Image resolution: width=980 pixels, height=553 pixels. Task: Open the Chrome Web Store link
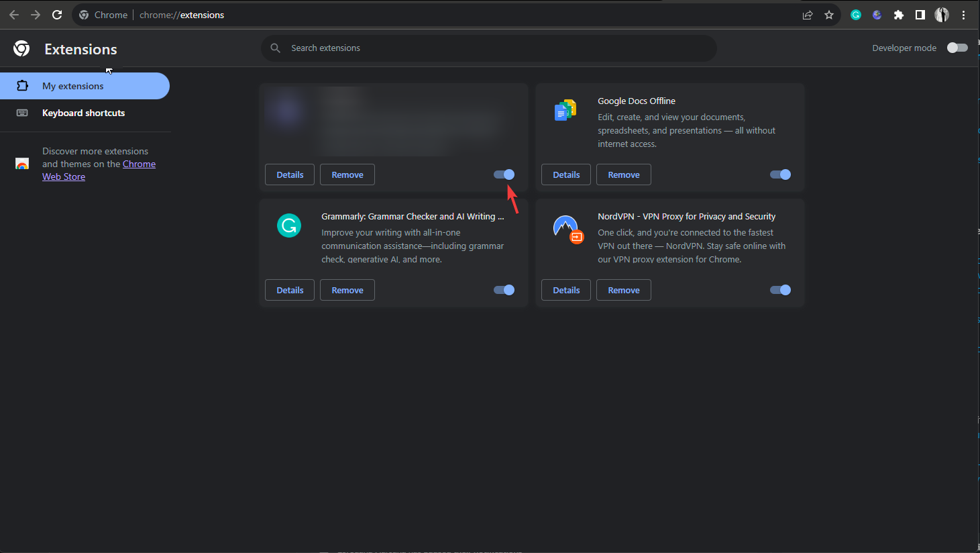point(139,163)
